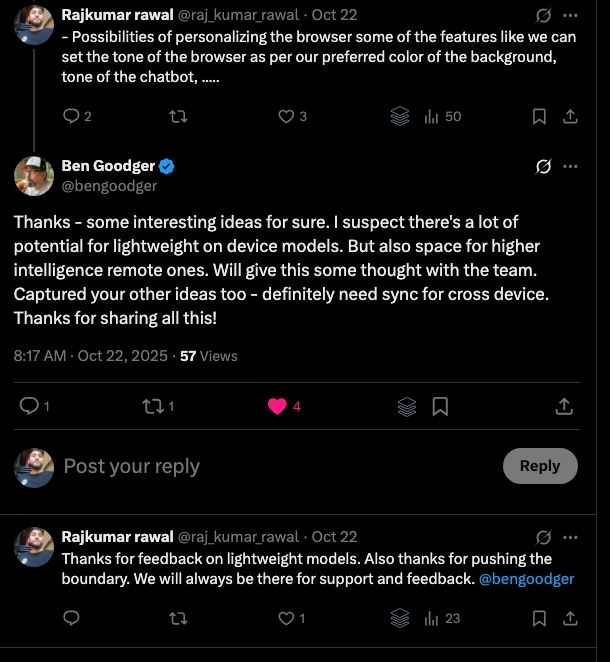Open more options menu on Ben Goodger's post
Viewport: 610px width, 662px height.
[x=571, y=166]
